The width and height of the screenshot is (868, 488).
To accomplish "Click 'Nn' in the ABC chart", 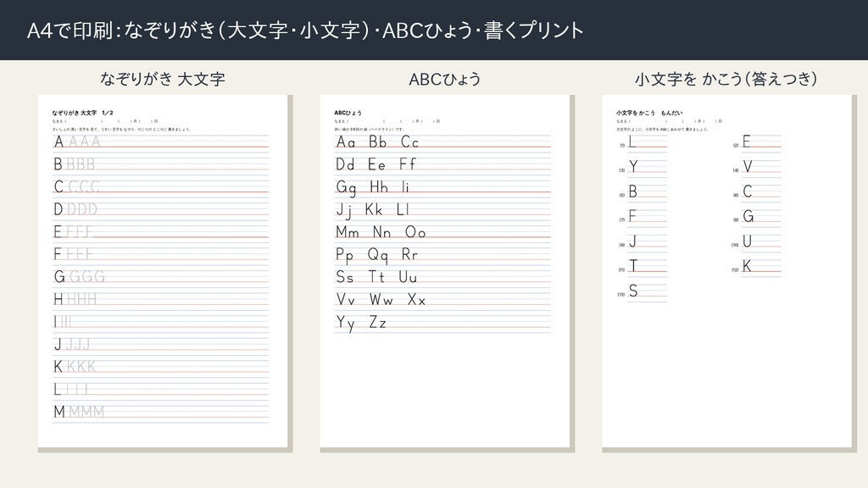I will coord(382,232).
